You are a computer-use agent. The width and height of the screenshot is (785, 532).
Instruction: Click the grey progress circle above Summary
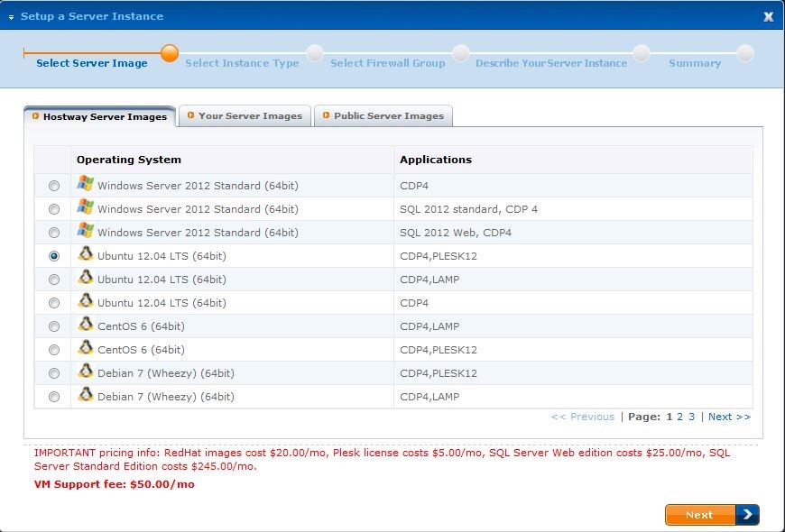click(745, 53)
